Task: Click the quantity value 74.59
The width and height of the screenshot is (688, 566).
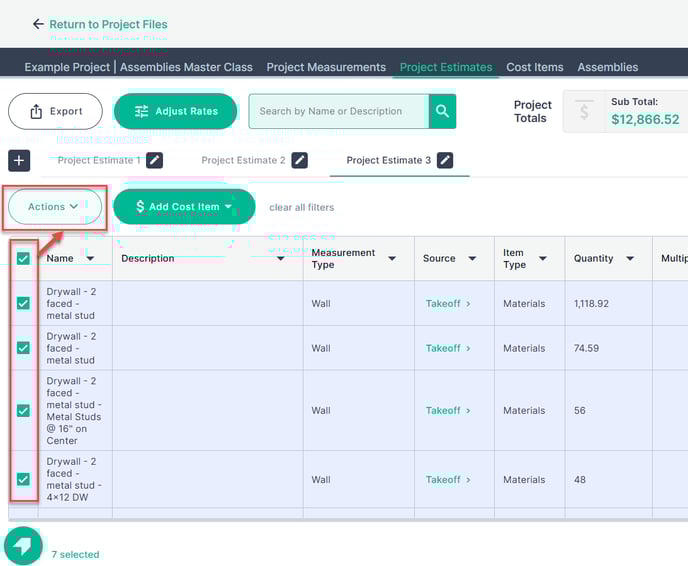Action: coord(586,348)
